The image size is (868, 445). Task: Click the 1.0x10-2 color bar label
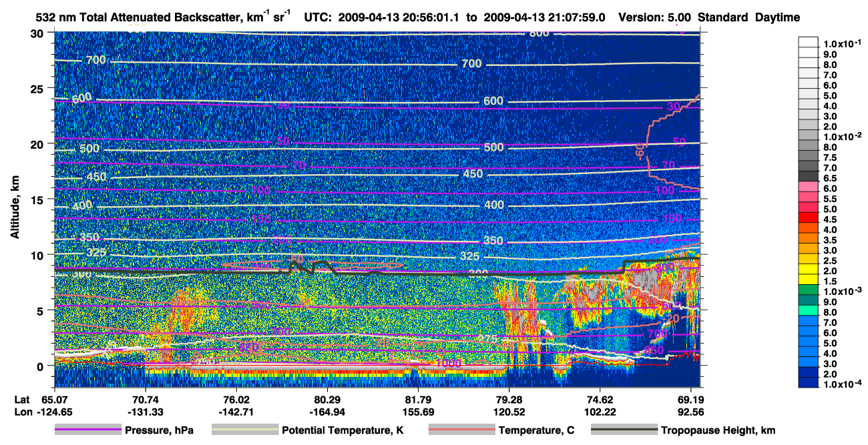[x=843, y=136]
